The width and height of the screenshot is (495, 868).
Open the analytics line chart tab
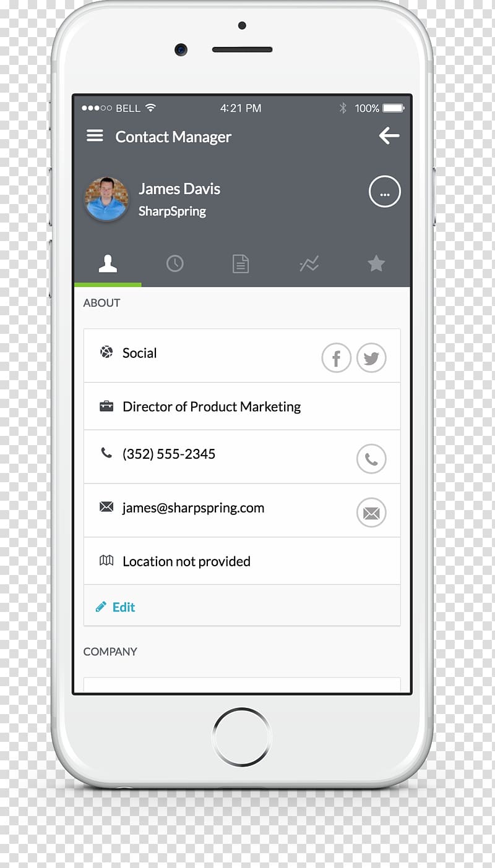(x=309, y=265)
